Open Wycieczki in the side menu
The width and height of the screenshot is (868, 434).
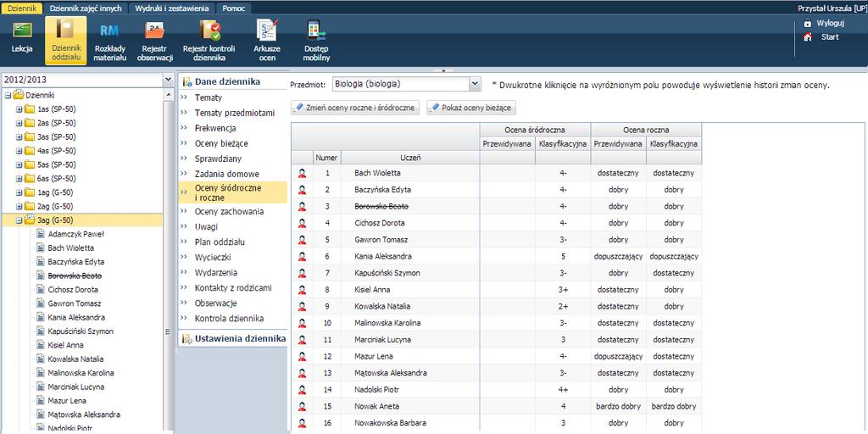(x=213, y=258)
